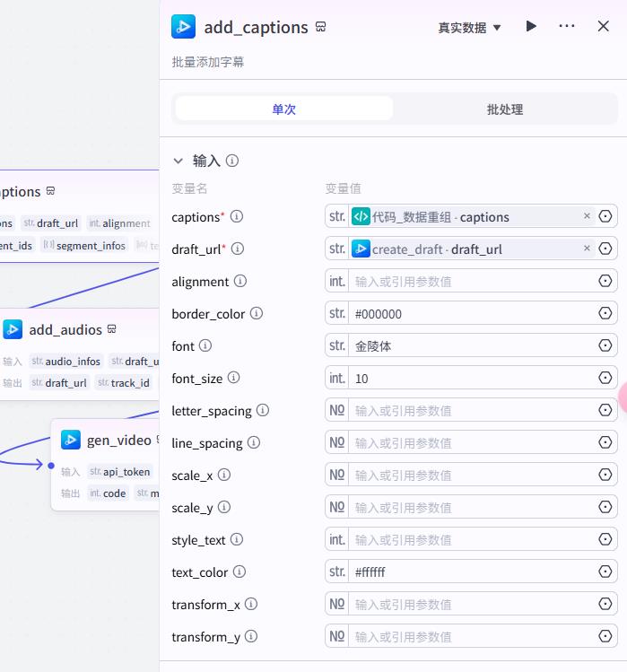Click info icon beside draft_url variable

coord(238,249)
